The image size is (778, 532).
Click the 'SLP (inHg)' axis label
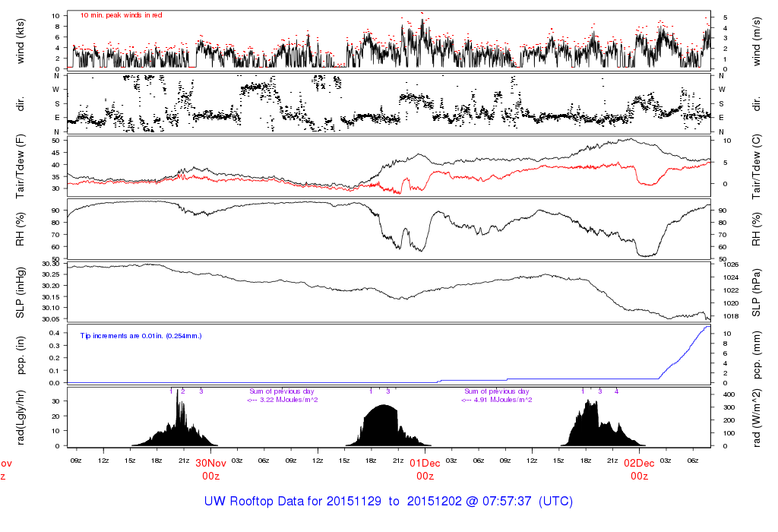point(21,293)
